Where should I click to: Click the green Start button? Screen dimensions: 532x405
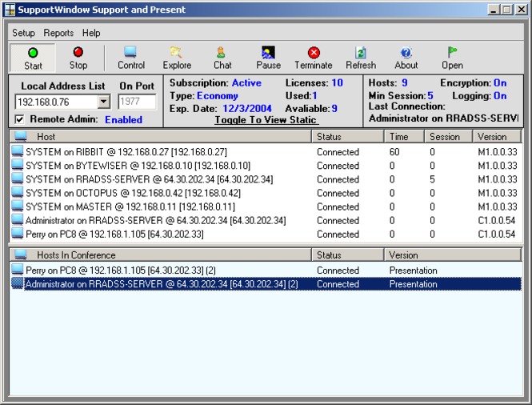pyautogui.click(x=33, y=58)
